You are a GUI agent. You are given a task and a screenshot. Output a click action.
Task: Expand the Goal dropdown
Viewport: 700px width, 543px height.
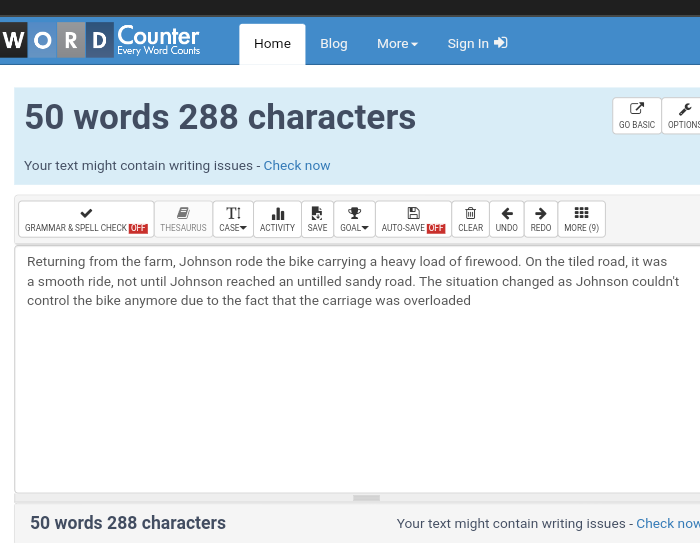coord(354,219)
